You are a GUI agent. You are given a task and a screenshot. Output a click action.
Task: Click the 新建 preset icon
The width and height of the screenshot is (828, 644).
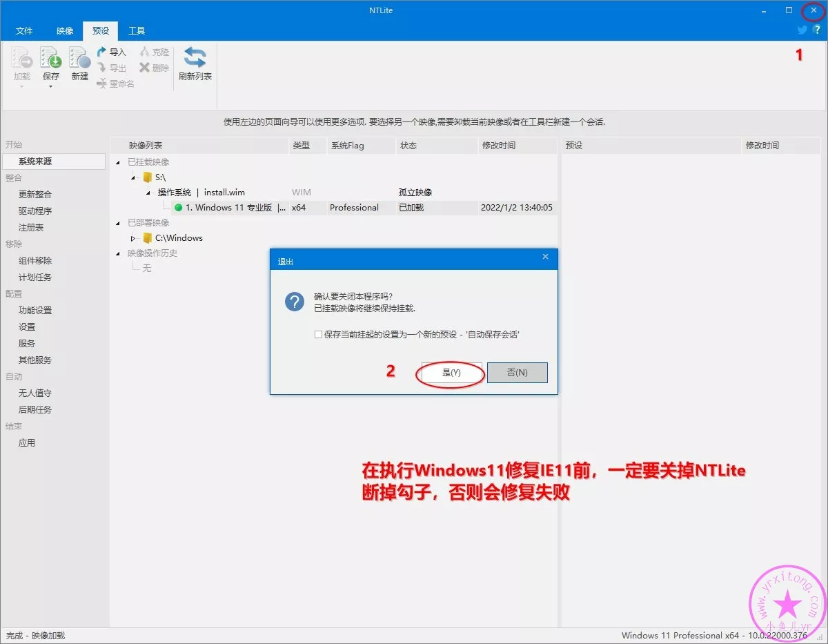[79, 58]
